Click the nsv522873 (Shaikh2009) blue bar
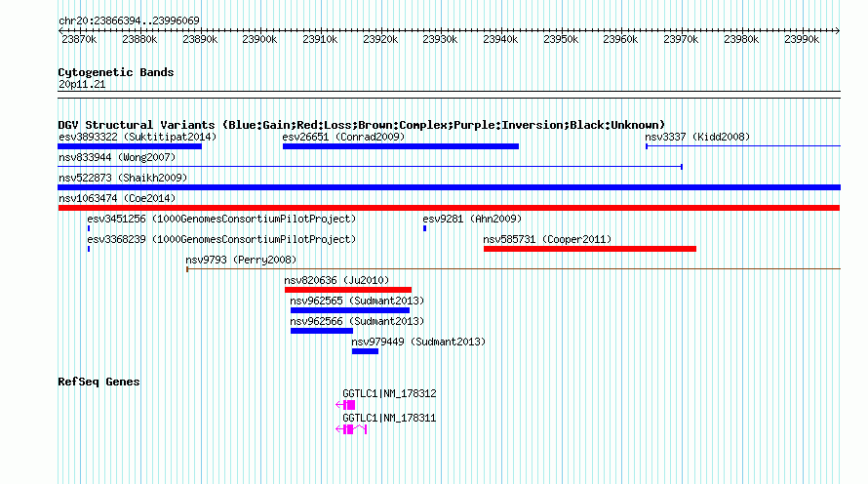This screenshot has width=868, height=484. (x=449, y=187)
